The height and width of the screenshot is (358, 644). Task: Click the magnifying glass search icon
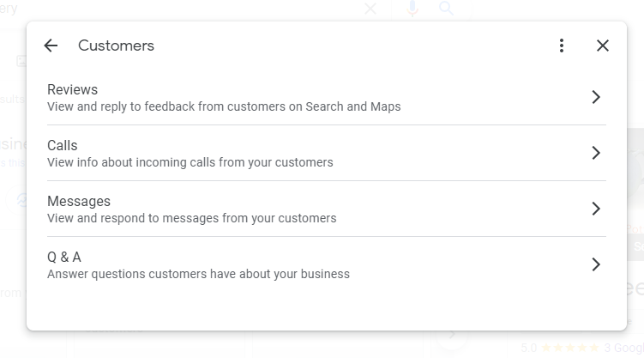click(x=446, y=9)
